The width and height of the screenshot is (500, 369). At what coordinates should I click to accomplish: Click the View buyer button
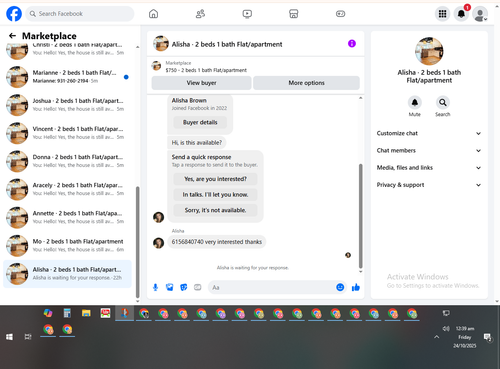pyautogui.click(x=201, y=83)
